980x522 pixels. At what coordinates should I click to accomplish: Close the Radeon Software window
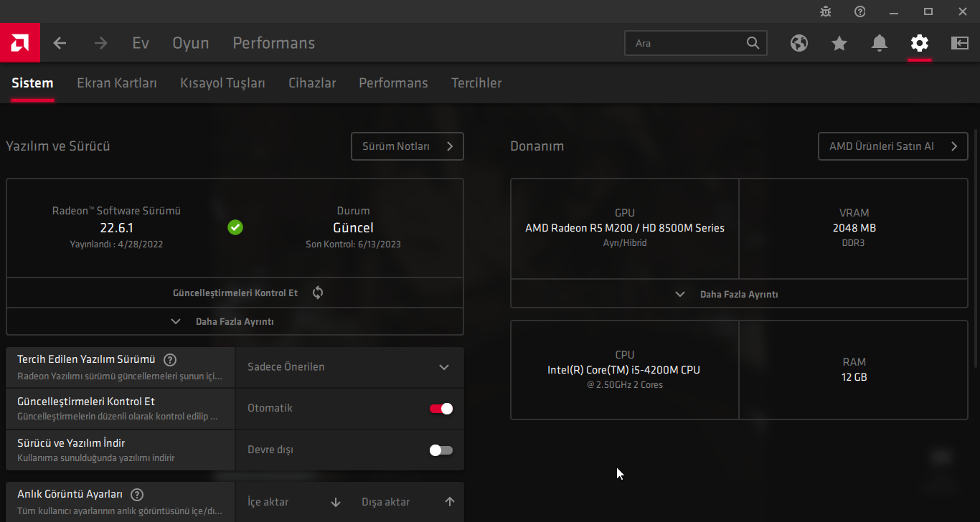coord(963,11)
